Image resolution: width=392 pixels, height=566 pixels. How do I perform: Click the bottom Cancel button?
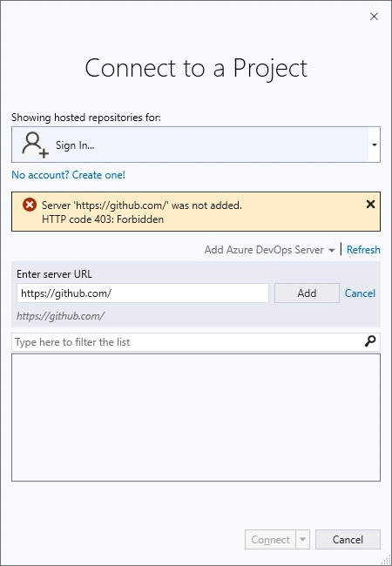point(348,539)
